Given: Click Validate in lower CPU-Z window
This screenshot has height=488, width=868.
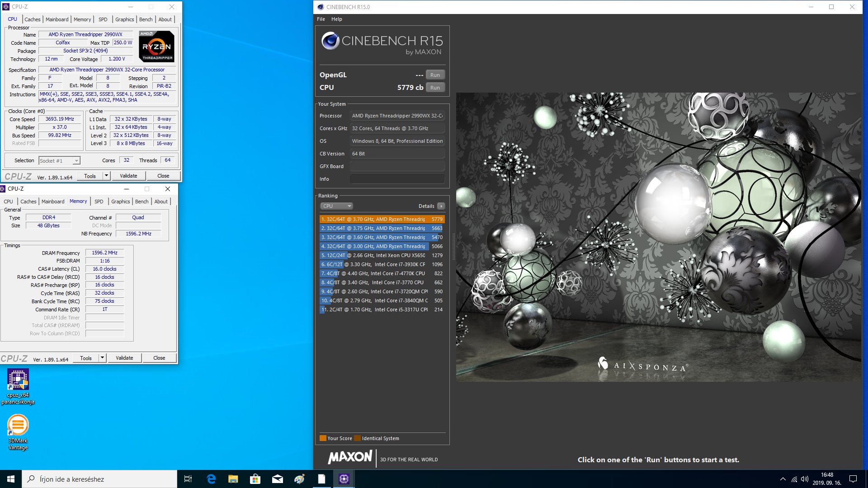Looking at the screenshot, I should click(124, 358).
